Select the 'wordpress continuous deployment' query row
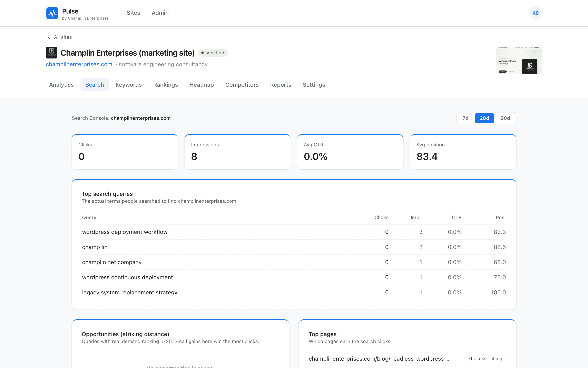The height and width of the screenshot is (368, 588). coord(294,277)
